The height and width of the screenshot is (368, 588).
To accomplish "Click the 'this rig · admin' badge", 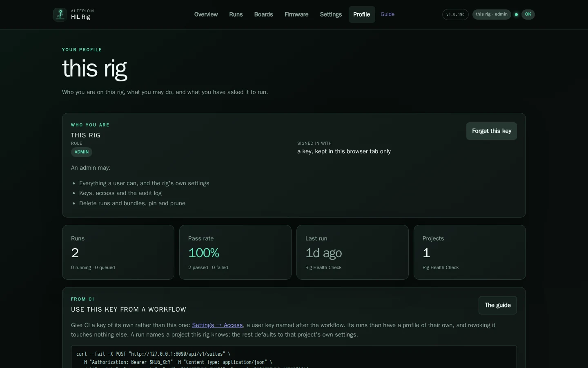I will tap(492, 14).
